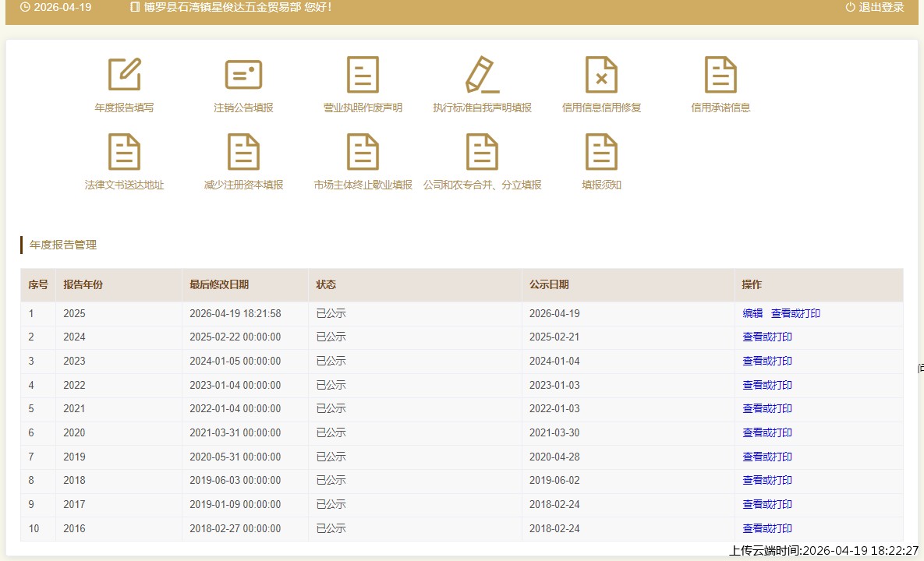Click the 信用承诺信息 document icon
Screen dimensions: 924x561
720,75
